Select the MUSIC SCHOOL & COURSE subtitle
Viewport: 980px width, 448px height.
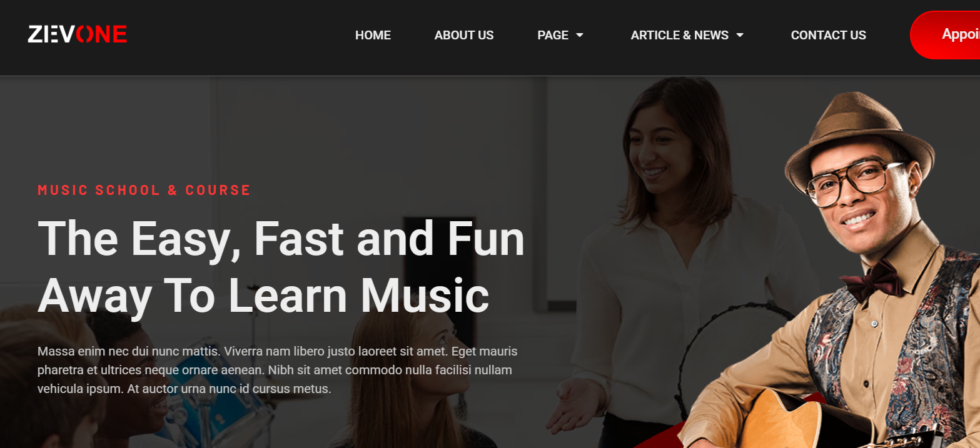tap(144, 190)
